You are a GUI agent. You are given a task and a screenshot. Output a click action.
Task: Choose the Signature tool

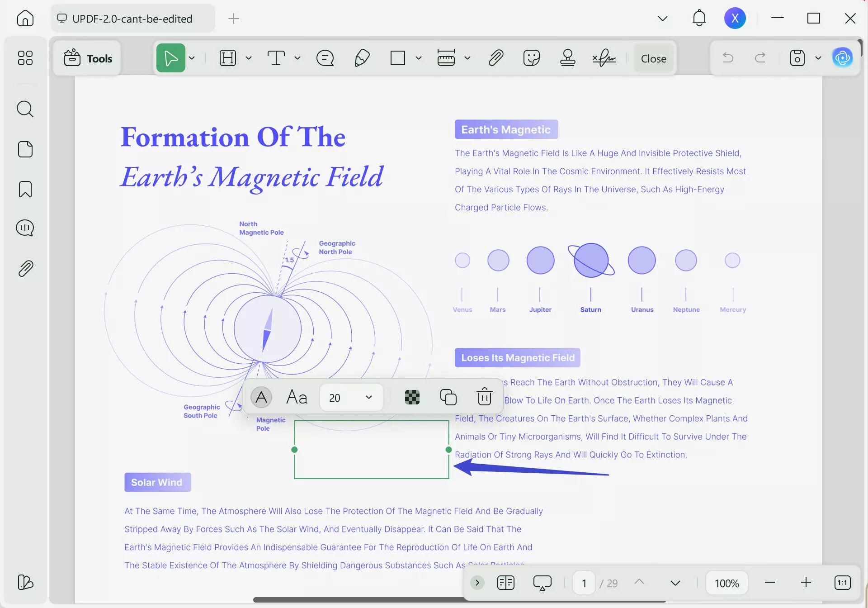tap(604, 58)
